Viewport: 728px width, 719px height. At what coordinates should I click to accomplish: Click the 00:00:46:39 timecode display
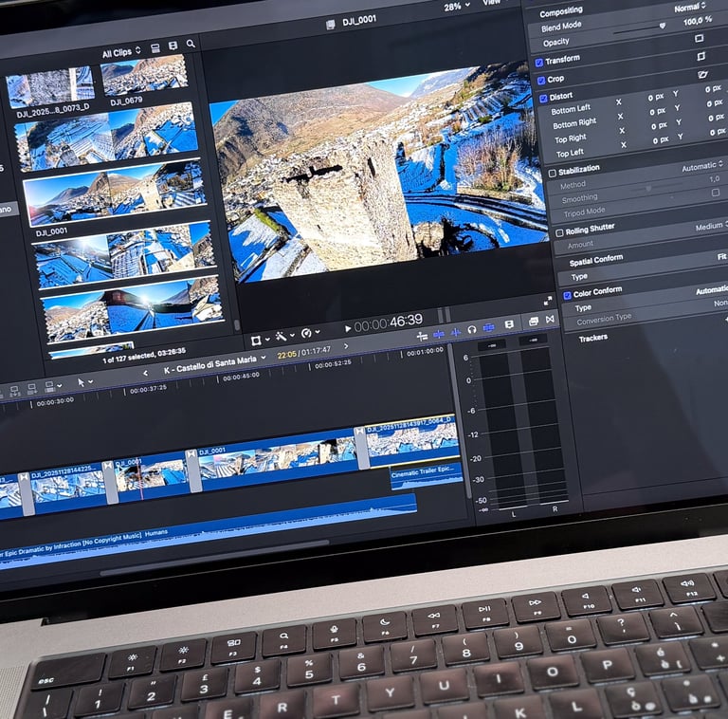click(388, 323)
